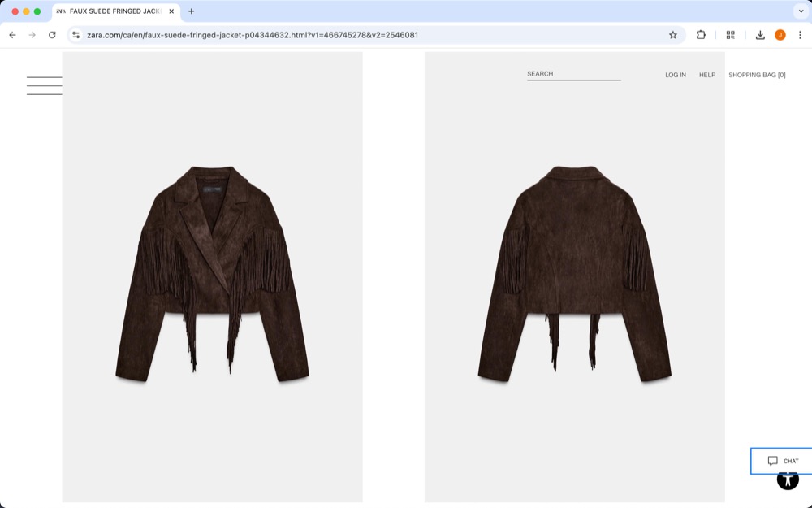Click inside the SEARCH input field
This screenshot has width=812, height=508.
tap(573, 73)
